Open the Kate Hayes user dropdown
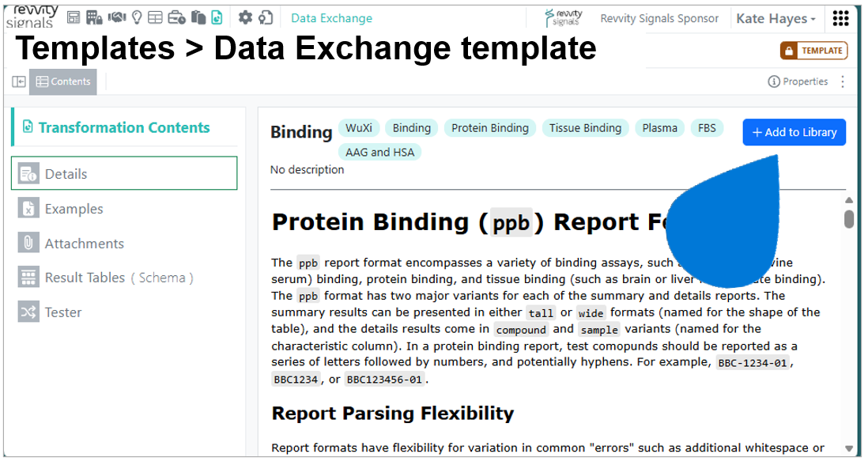 coord(776,19)
